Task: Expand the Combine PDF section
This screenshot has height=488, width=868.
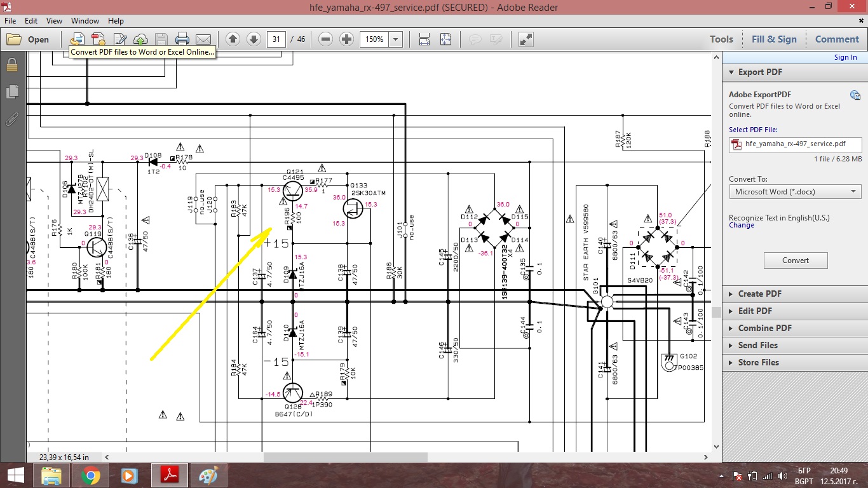Action: click(x=764, y=328)
